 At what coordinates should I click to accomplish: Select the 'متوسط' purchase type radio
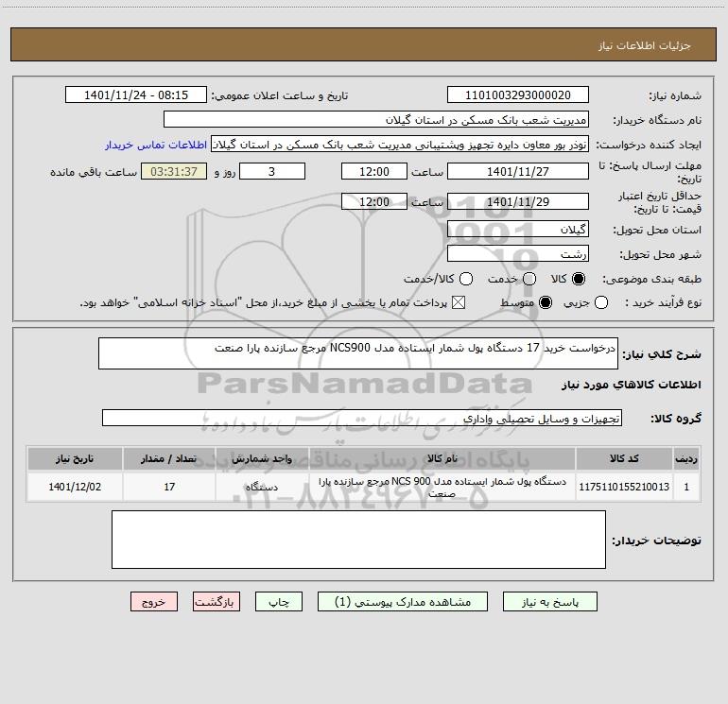coord(546,302)
